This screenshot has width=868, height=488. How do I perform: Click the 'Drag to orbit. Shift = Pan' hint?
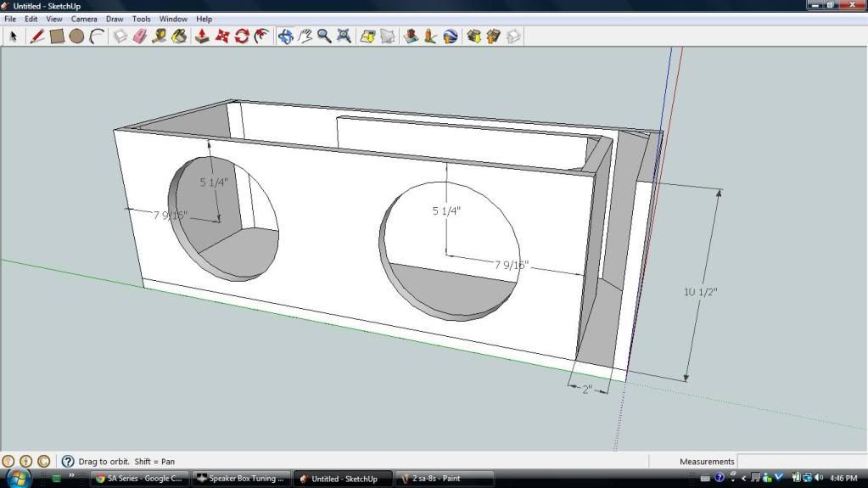pyautogui.click(x=126, y=462)
